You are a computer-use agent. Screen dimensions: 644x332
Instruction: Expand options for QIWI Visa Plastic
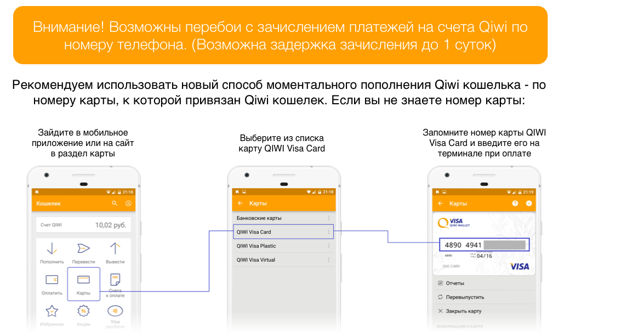[329, 246]
